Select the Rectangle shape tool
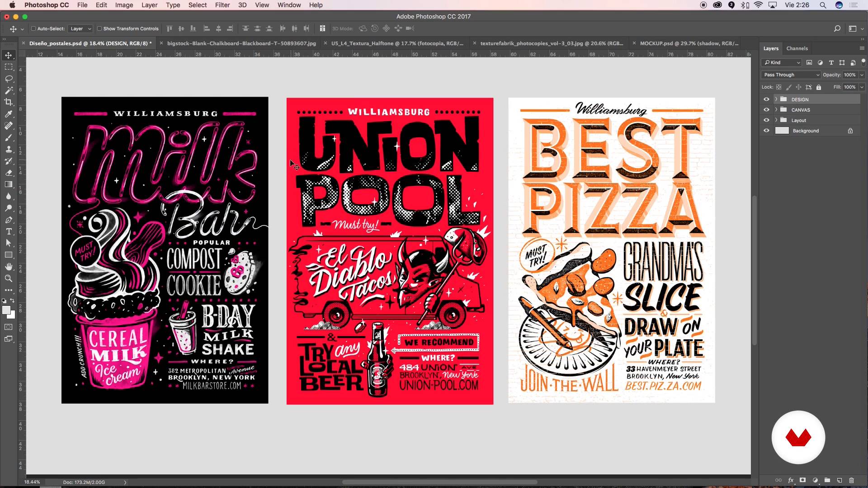 [x=9, y=255]
